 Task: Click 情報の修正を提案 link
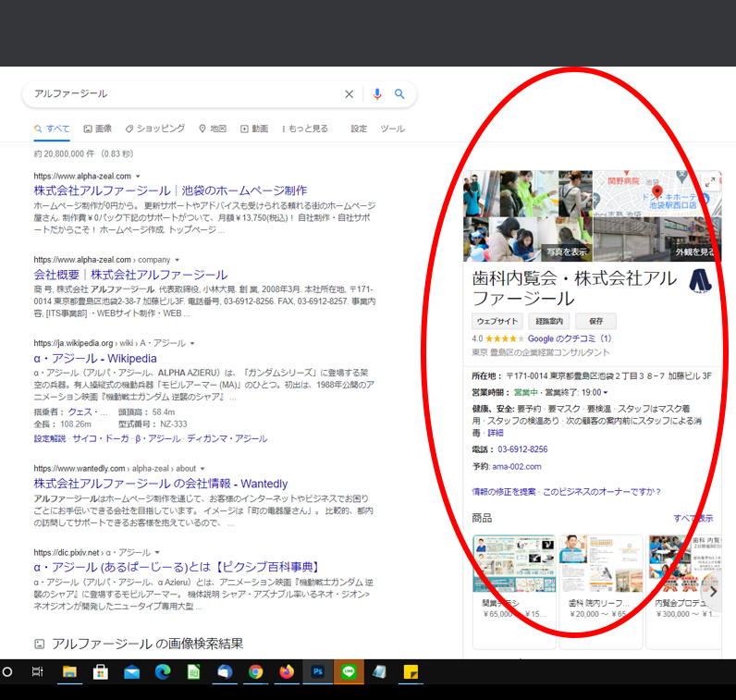[504, 492]
